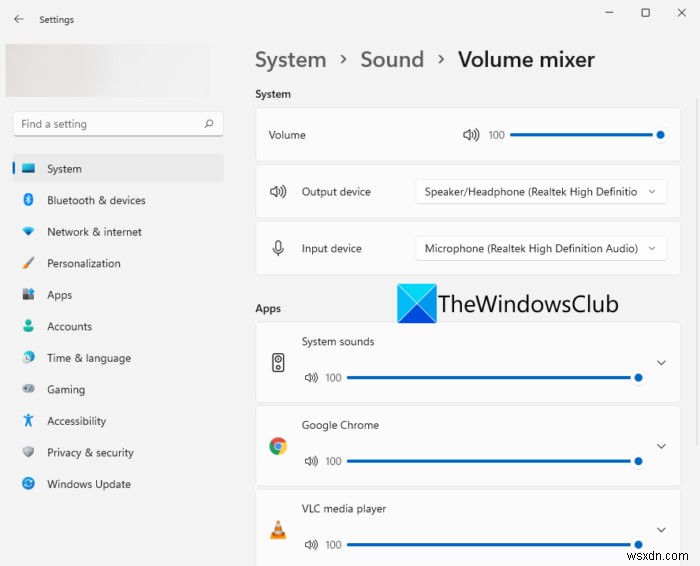Mute the system Volume speaker icon
The image size is (700, 566).
pos(471,135)
